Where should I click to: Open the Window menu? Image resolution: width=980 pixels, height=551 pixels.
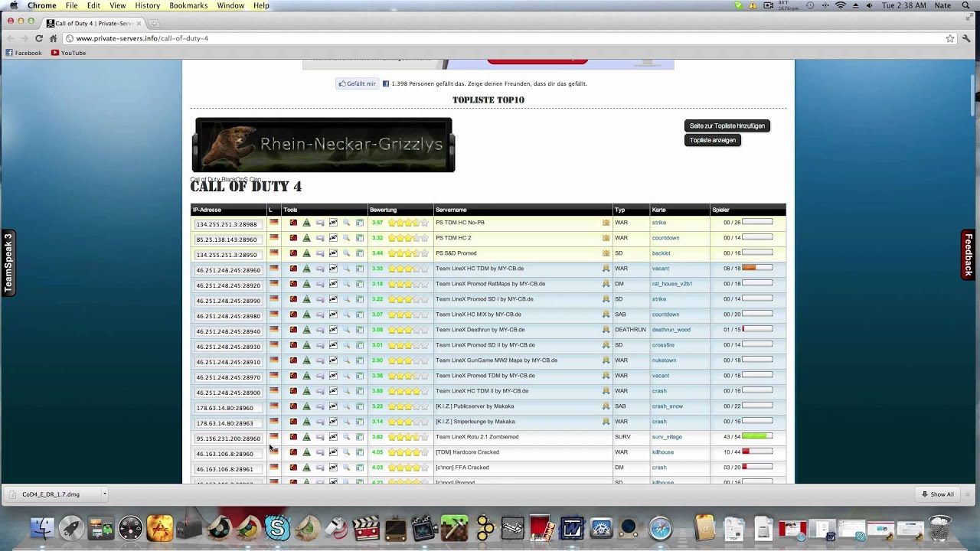click(x=230, y=5)
